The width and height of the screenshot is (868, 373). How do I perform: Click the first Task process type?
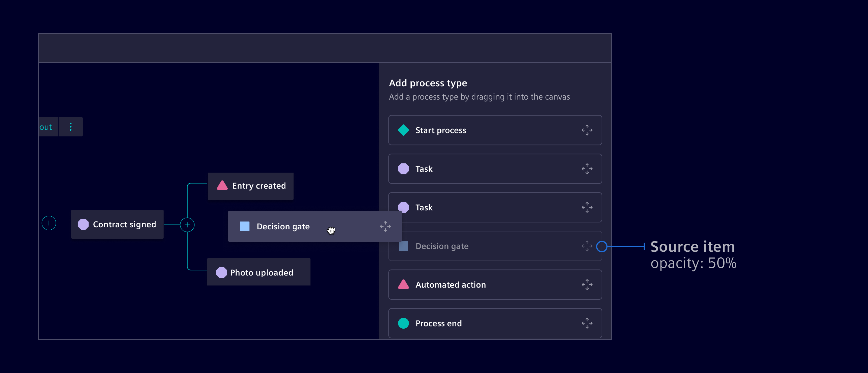[x=495, y=169]
